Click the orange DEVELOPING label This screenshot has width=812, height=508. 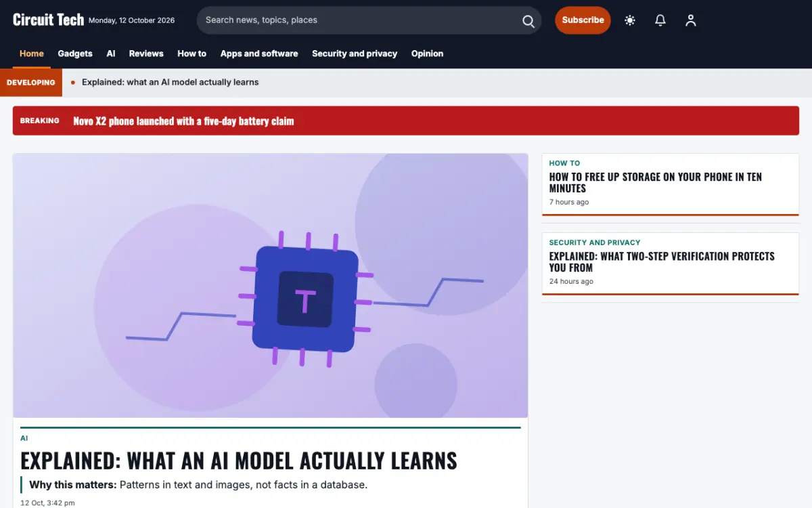click(x=31, y=82)
